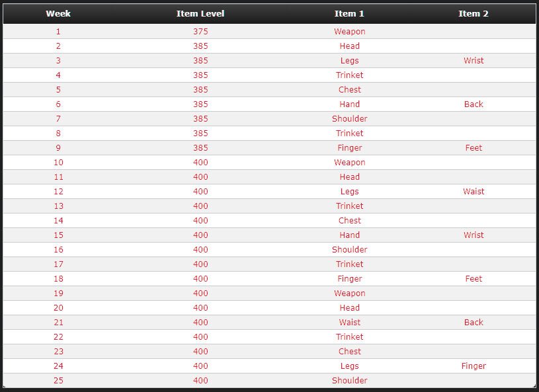Click Back in the week 6 row

coord(474,104)
